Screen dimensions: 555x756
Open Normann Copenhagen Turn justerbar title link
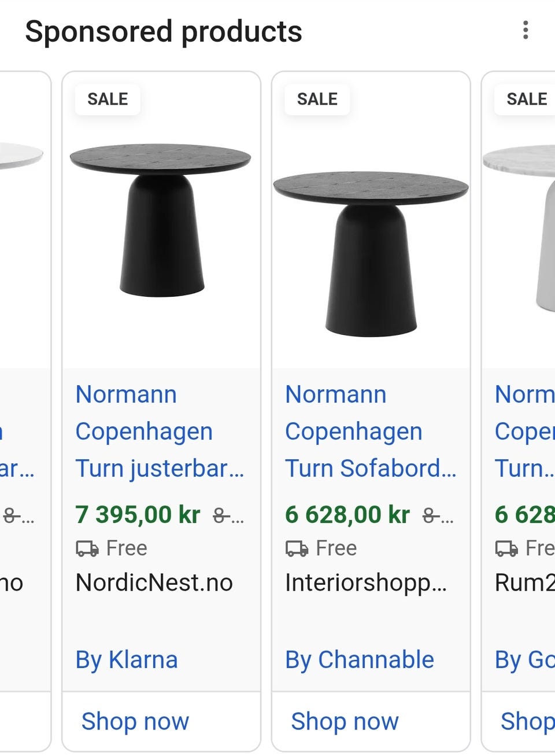159,432
